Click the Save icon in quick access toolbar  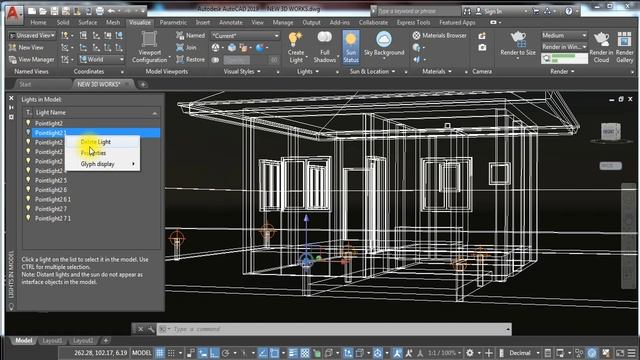(54, 11)
